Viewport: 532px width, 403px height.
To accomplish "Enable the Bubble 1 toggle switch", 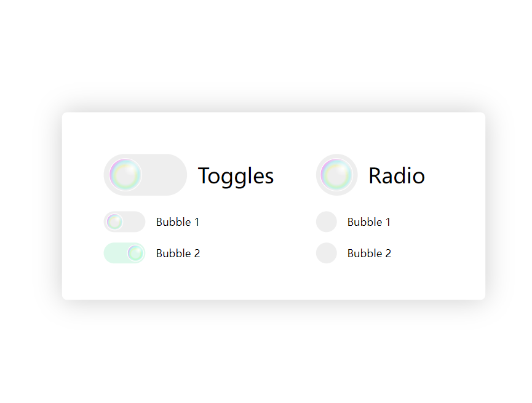I will click(x=124, y=221).
